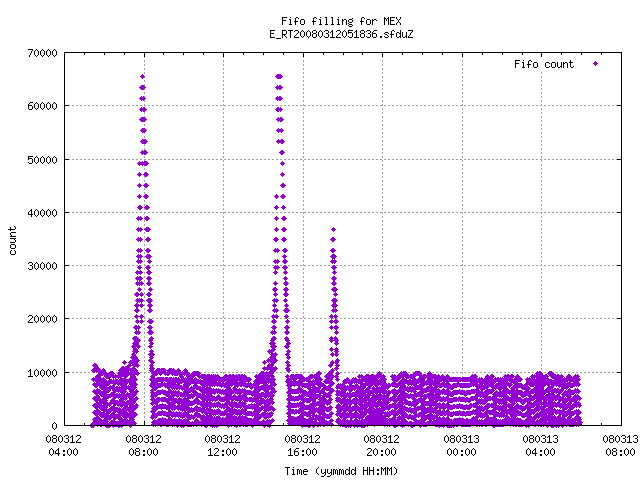Click the top of the spike before 16:00
The image size is (640, 480).
coord(279,77)
